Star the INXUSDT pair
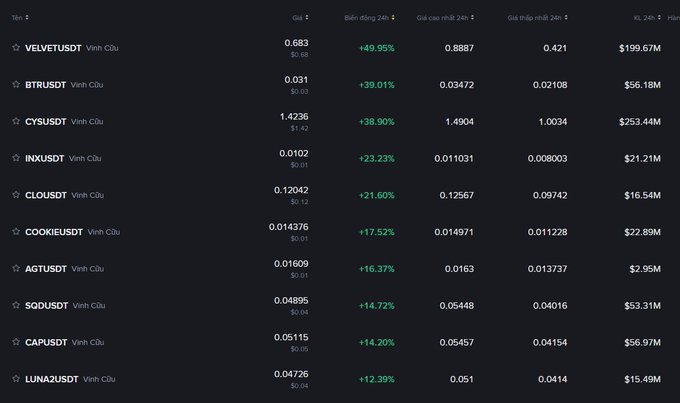Viewport: 680px width, 403px height. pyautogui.click(x=16, y=158)
